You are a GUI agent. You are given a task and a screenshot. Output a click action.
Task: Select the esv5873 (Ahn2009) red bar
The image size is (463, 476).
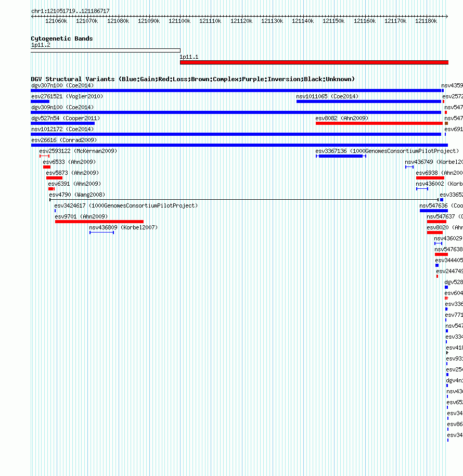(54, 178)
